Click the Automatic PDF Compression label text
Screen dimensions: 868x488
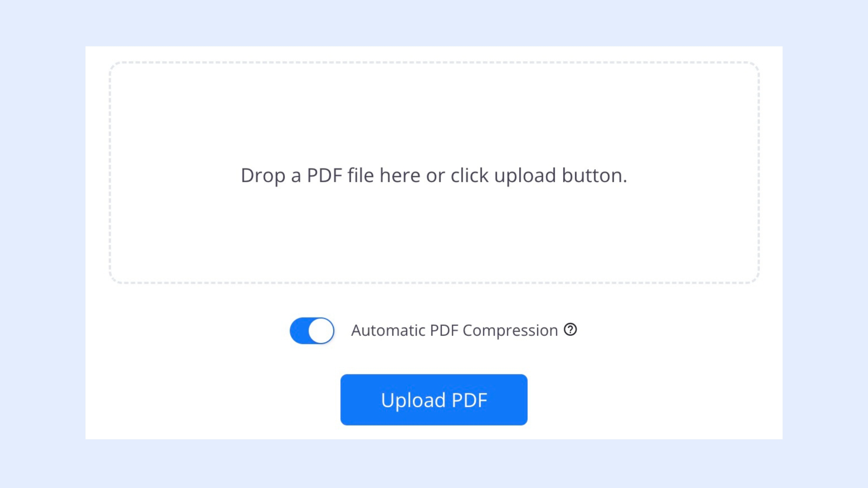pos(454,331)
